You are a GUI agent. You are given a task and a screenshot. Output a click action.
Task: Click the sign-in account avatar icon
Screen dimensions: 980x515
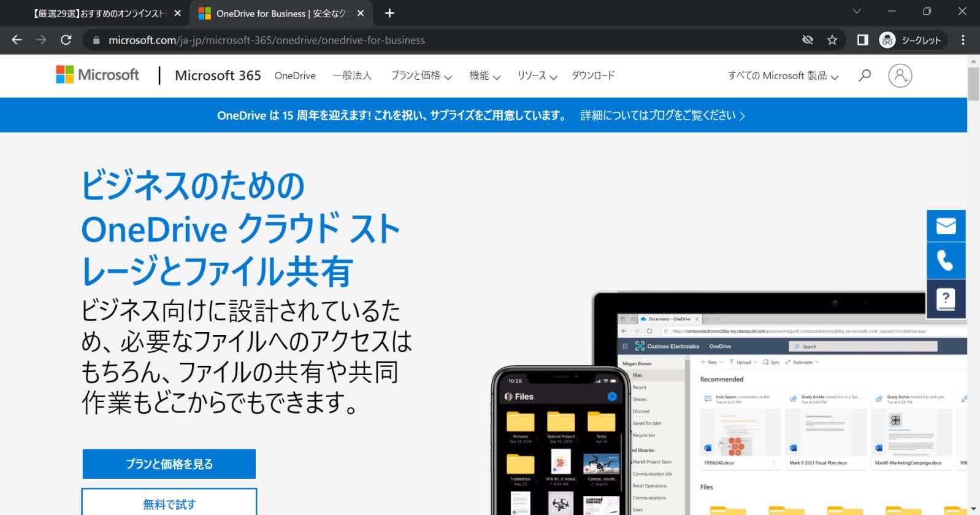point(900,75)
